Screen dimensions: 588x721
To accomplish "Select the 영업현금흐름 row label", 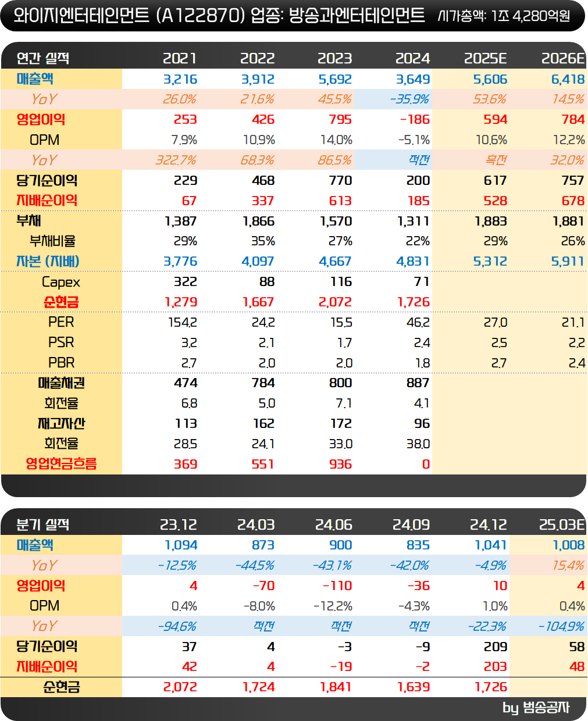I will 61,464.
